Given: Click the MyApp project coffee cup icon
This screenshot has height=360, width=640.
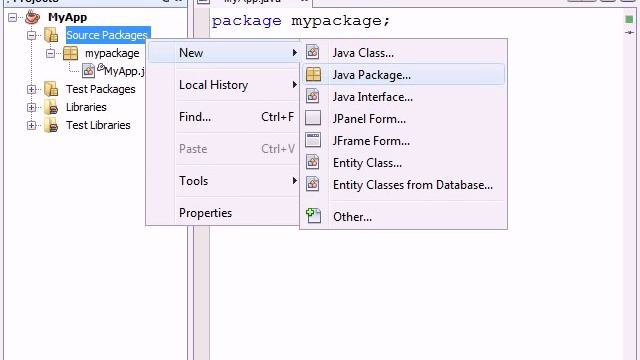Looking at the screenshot, I should (33, 17).
